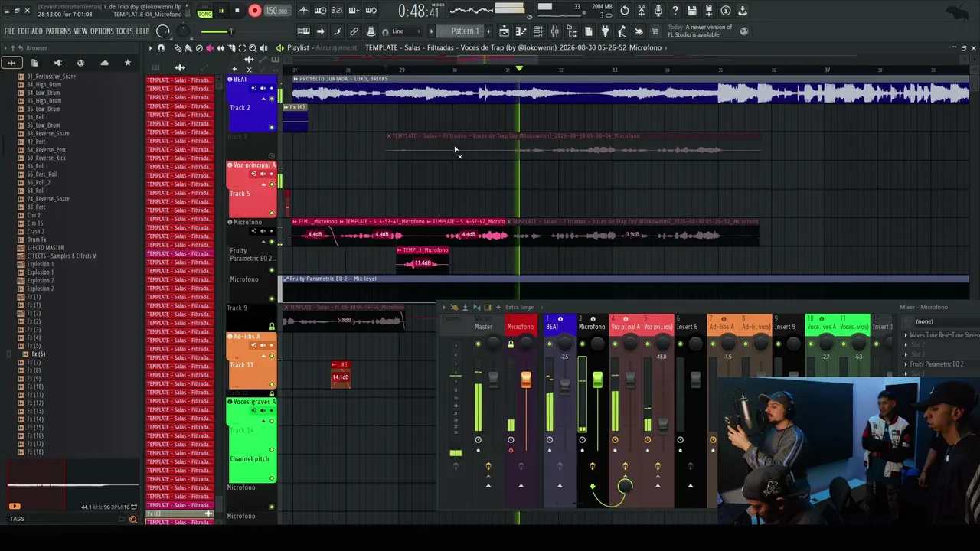Stop playback with the stop button
Viewport: 980px width, 551px height.
237,11
